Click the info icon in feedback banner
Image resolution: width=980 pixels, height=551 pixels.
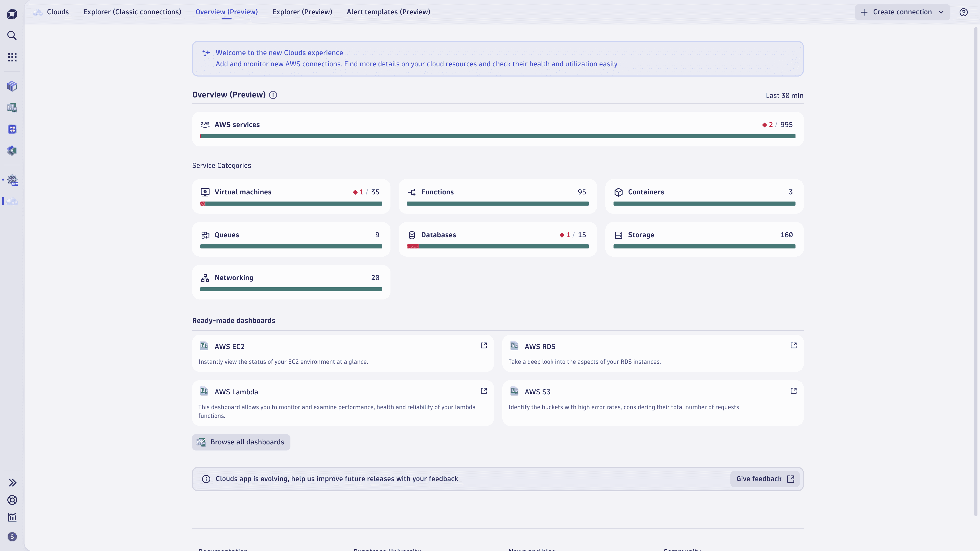[206, 479]
